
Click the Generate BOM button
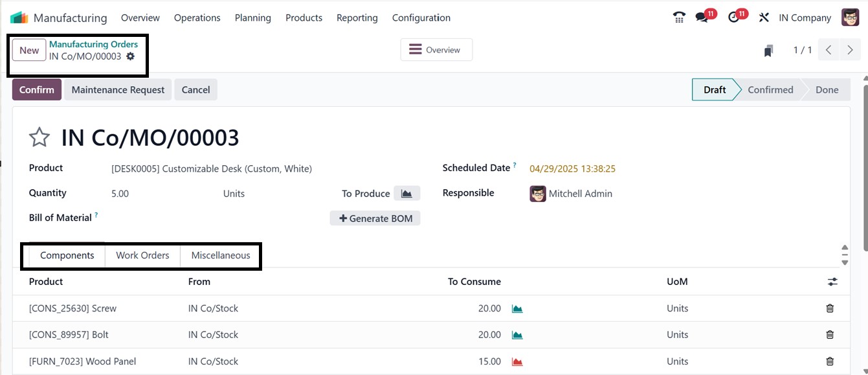coord(375,218)
